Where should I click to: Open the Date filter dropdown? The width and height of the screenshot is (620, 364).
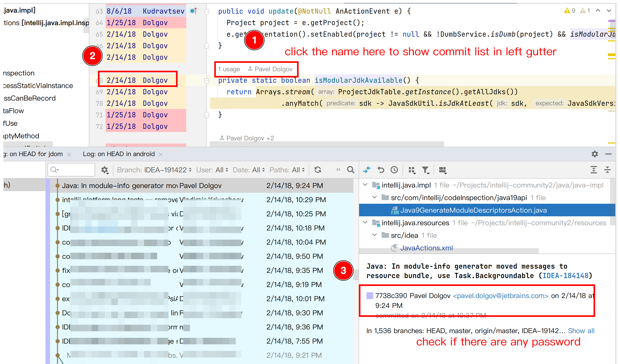[249, 170]
